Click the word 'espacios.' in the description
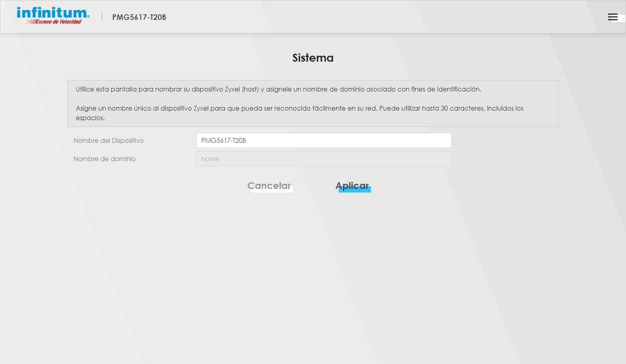 90,118
